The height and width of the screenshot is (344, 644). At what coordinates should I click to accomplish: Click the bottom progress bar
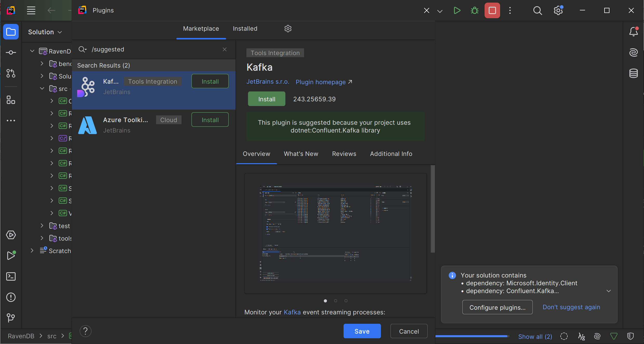click(x=473, y=336)
